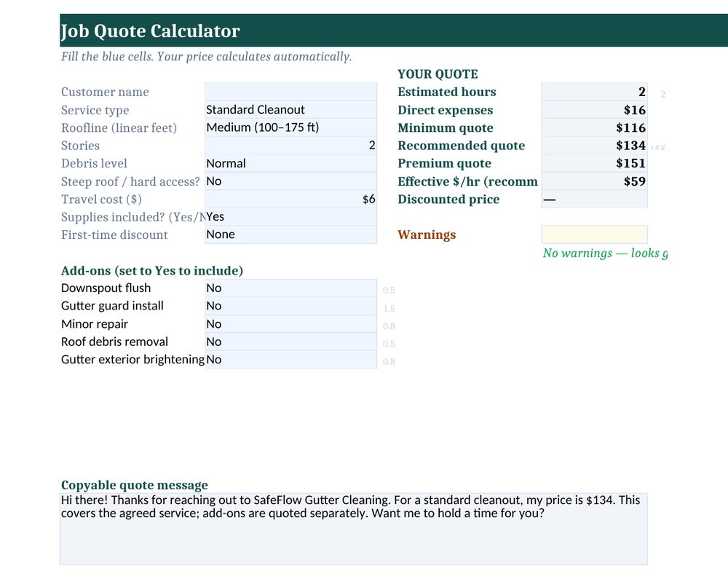Click the Steep roof / hard access cell

290,181
